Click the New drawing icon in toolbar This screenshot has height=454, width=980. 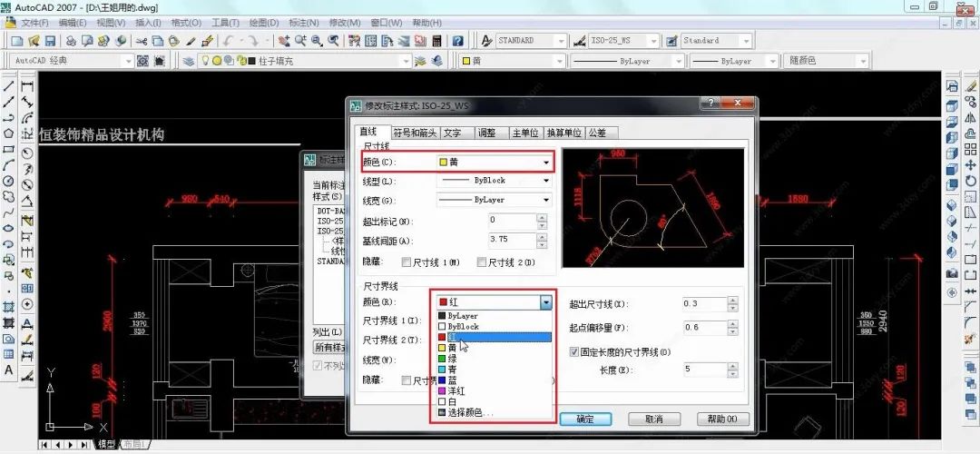pyautogui.click(x=17, y=41)
